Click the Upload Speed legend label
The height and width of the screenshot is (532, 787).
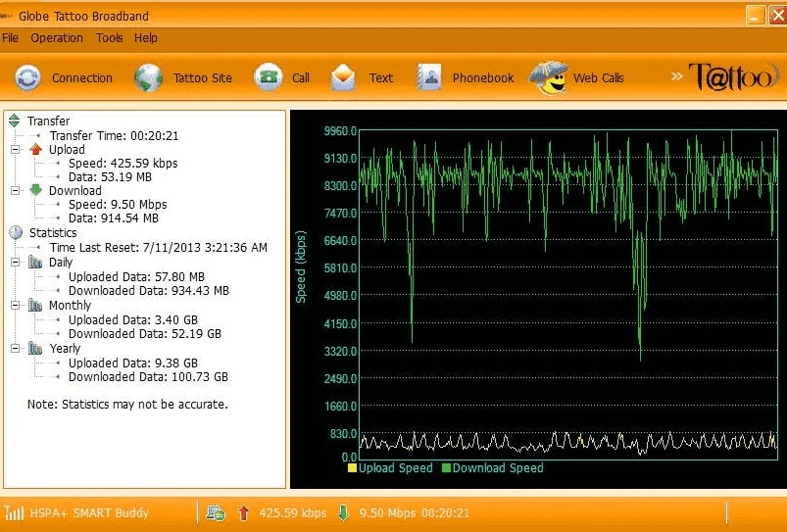point(396,468)
